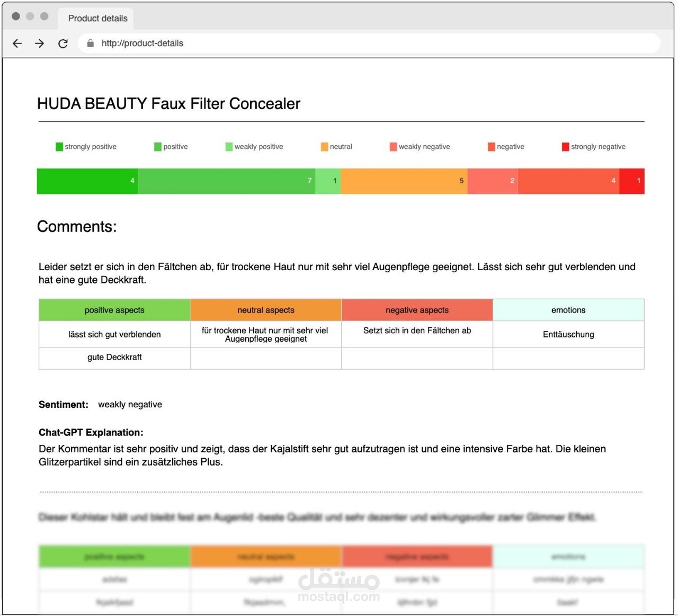This screenshot has height=616, width=678.
Task: Focus the address bar showing http://product-details
Action: 369,43
